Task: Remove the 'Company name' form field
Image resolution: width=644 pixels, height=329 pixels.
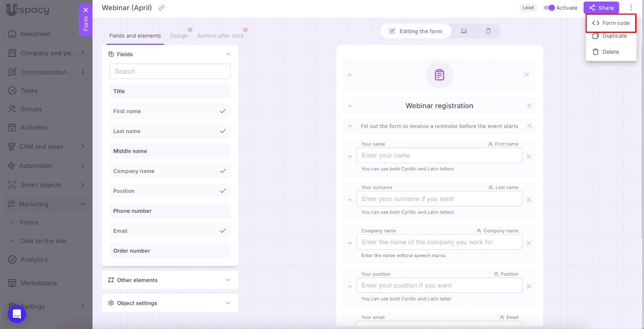Action: point(529,243)
